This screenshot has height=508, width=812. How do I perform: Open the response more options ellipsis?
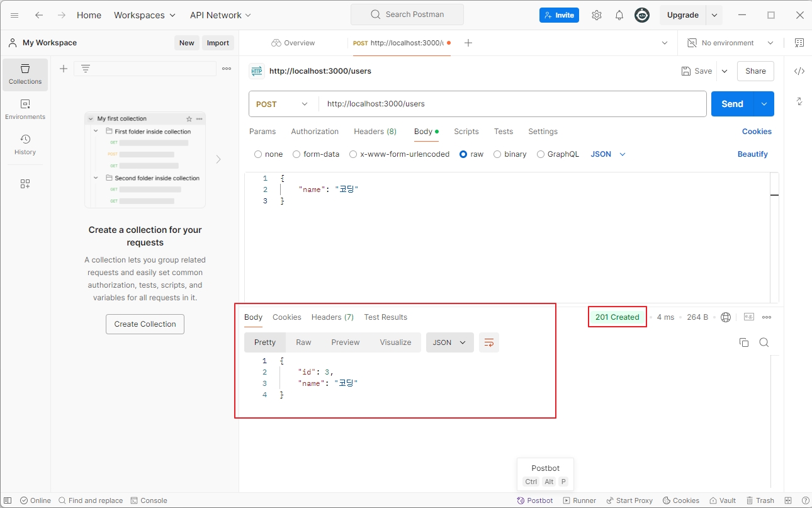767,317
